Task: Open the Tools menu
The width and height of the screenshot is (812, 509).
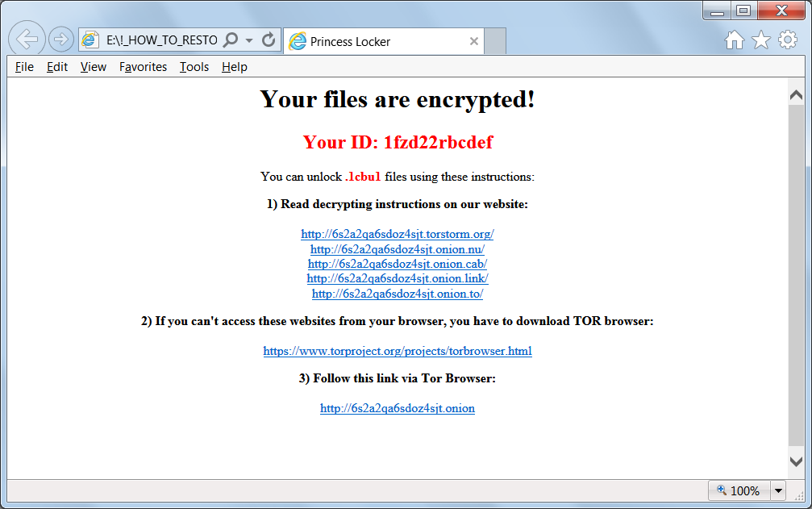Action: tap(194, 67)
